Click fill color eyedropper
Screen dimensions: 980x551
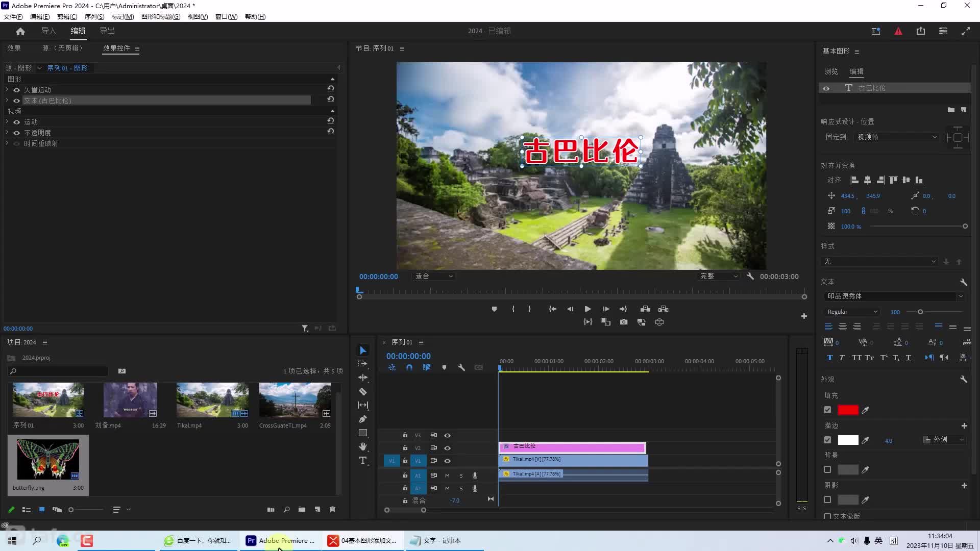865,410
